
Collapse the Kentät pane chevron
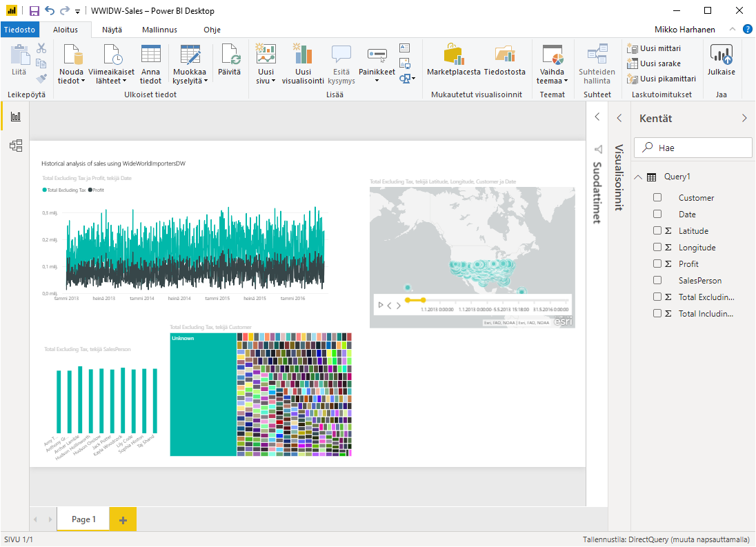click(744, 118)
